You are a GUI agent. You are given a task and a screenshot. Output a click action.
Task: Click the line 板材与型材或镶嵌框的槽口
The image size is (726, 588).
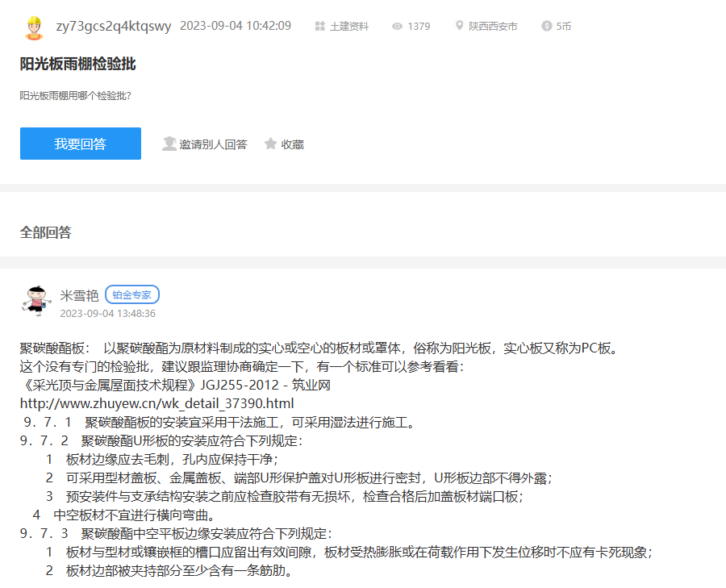click(349, 552)
